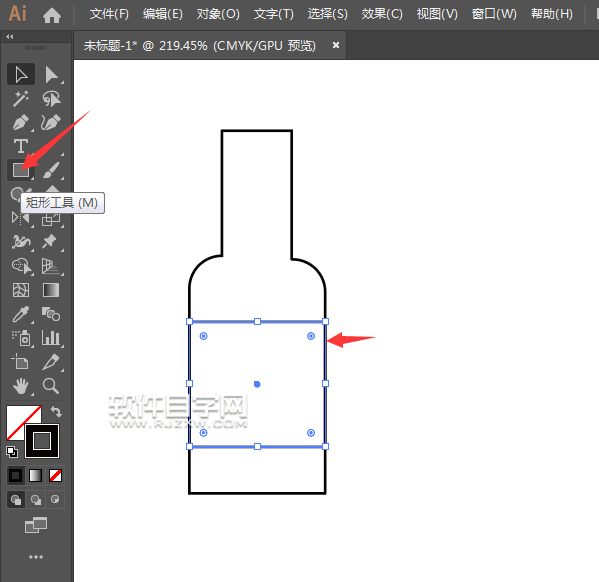
Task: Select the Magic Wand tool
Action: pyautogui.click(x=21, y=99)
